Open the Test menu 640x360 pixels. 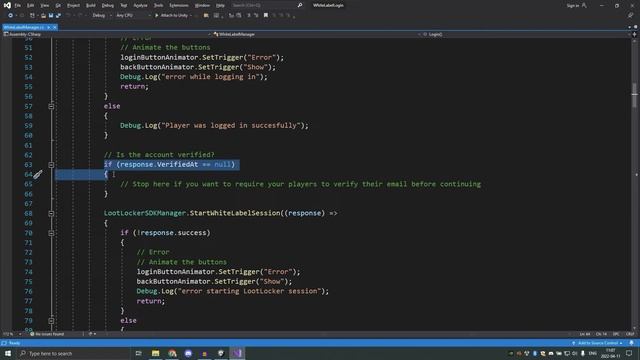[124, 5]
